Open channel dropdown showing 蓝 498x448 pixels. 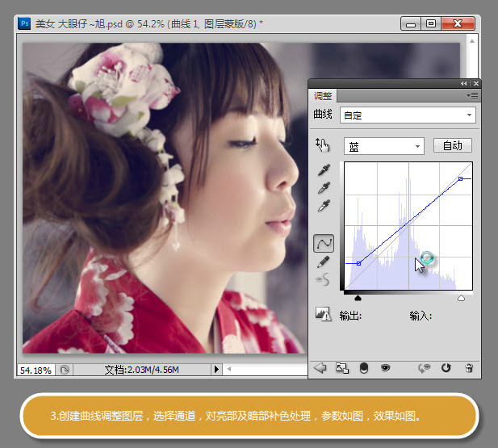[384, 146]
